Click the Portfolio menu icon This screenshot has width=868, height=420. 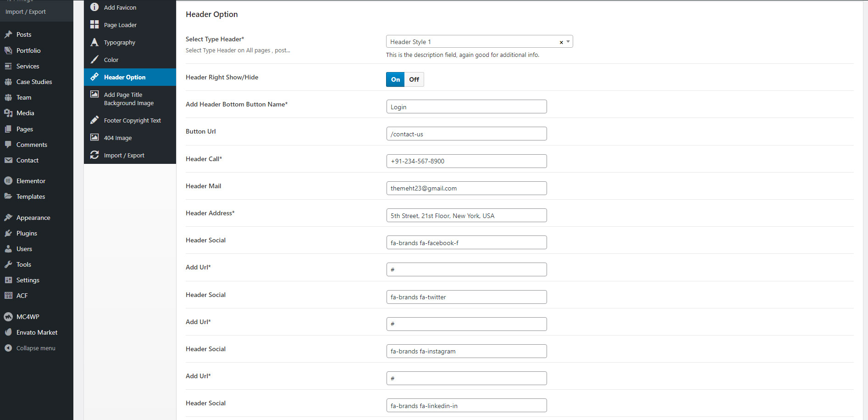8,50
